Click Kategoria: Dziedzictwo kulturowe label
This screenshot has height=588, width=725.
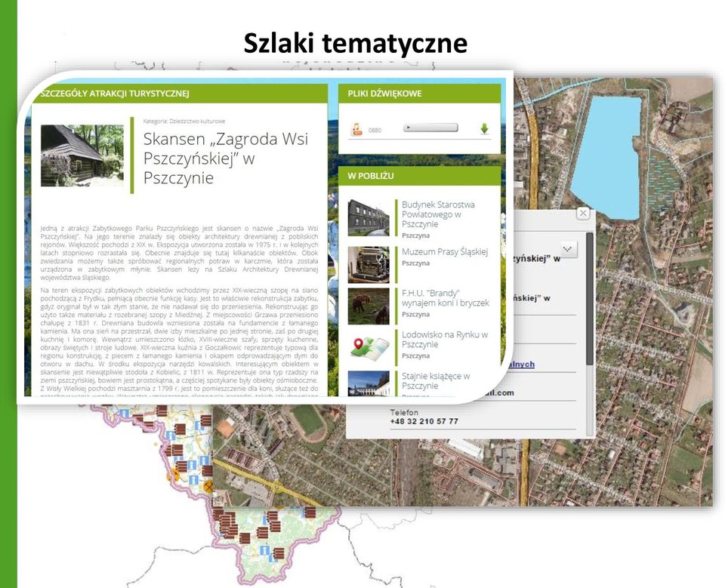point(184,121)
